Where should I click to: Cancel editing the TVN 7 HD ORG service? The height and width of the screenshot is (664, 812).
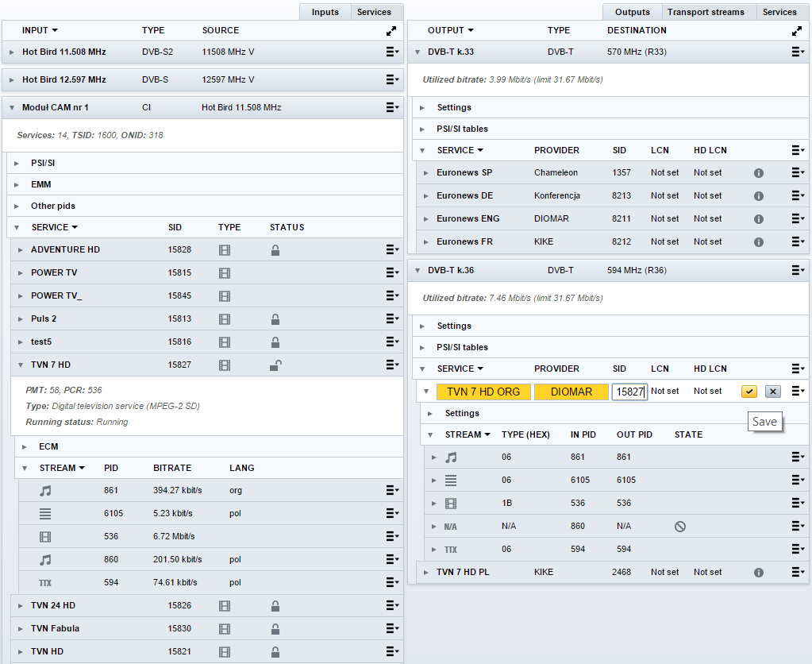(772, 392)
